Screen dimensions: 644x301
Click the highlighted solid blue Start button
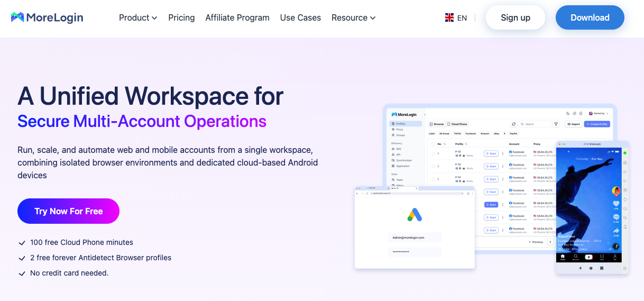coord(491,205)
